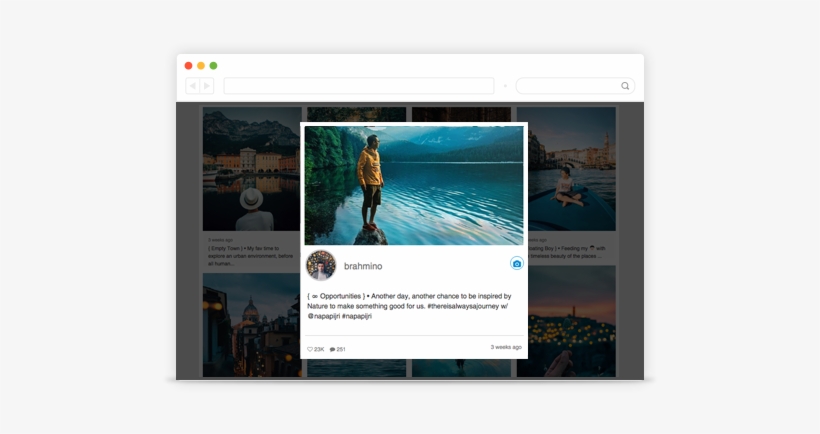Click the red close window button
Image resolution: width=820 pixels, height=434 pixels.
point(188,65)
